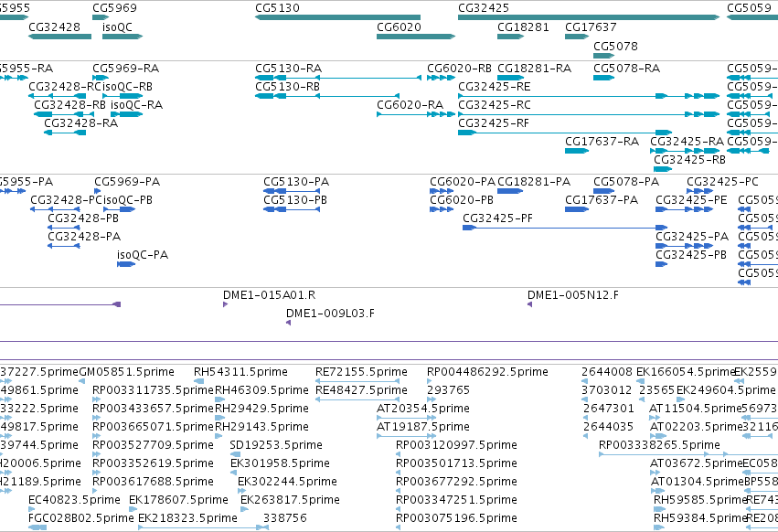Click protein label CG5078-PA
Viewport: 778px width, 532px height.
pyautogui.click(x=626, y=182)
